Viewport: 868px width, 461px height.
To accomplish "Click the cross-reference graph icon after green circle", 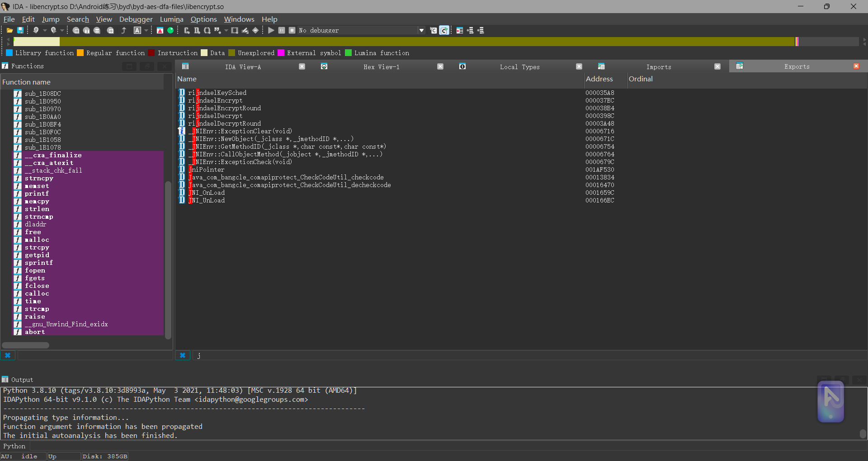I will [x=187, y=30].
